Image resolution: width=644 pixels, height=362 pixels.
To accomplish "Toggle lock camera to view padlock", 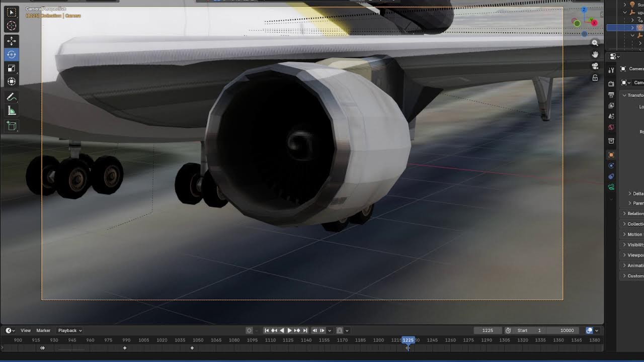I will coord(595,78).
